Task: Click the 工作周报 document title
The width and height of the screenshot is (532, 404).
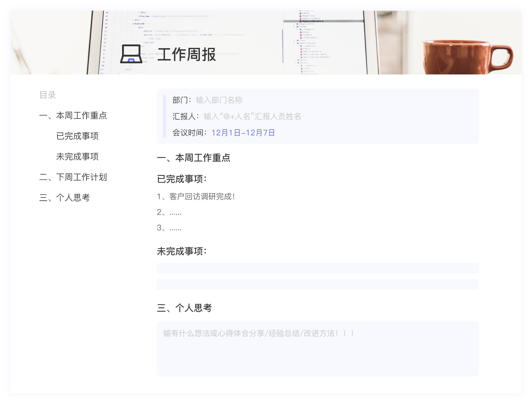Action: point(187,55)
